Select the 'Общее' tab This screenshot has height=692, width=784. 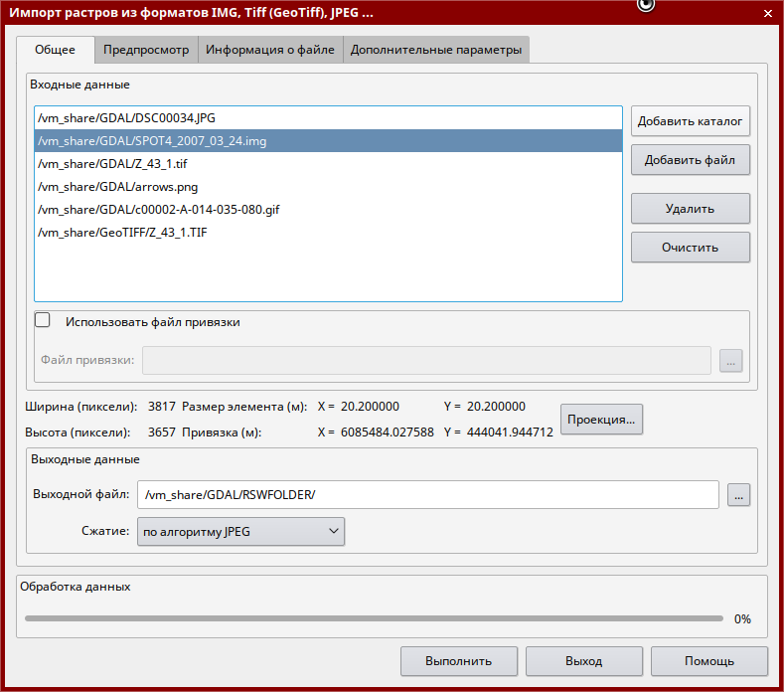tap(55, 50)
